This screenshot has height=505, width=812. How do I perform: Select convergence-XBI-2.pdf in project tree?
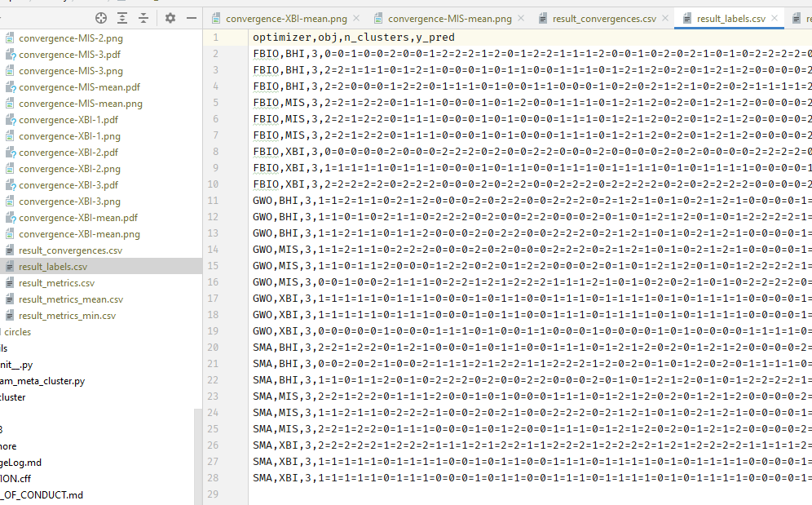pos(68,153)
